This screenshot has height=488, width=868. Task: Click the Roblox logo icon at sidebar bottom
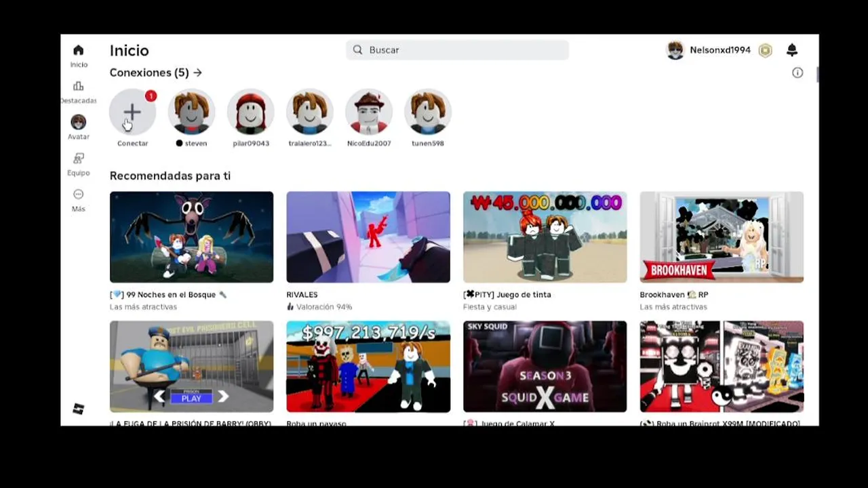tap(79, 409)
